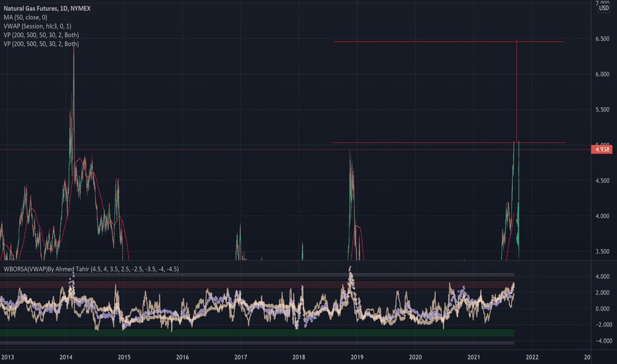This screenshot has width=617, height=364.
Task: Select the vertical red measurement line
Action: click(x=516, y=92)
